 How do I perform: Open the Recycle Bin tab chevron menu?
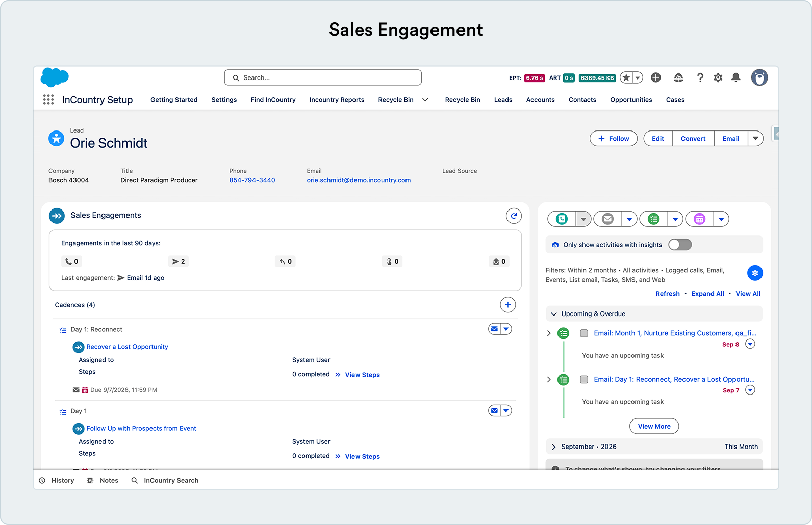425,100
